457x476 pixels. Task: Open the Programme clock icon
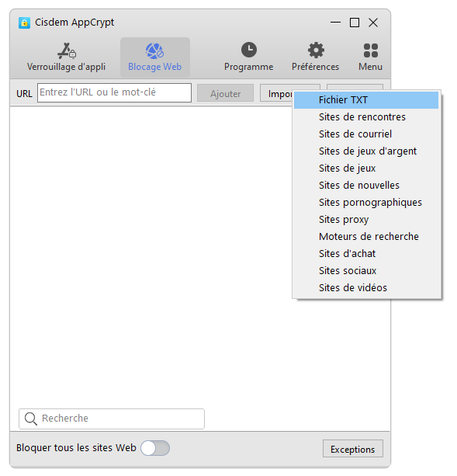click(x=249, y=50)
